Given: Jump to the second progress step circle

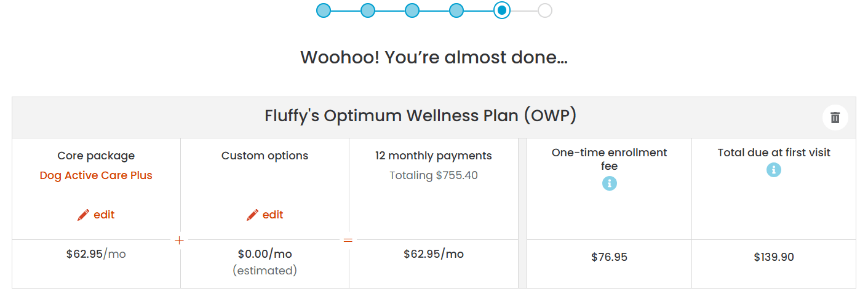Looking at the screenshot, I should point(368,10).
